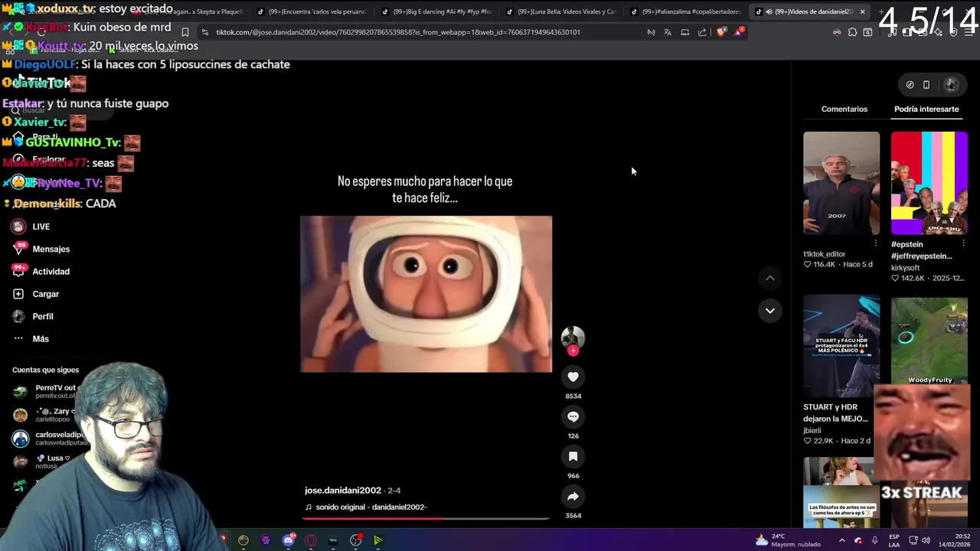Select Cargar upload option in sidebar

(x=36, y=294)
